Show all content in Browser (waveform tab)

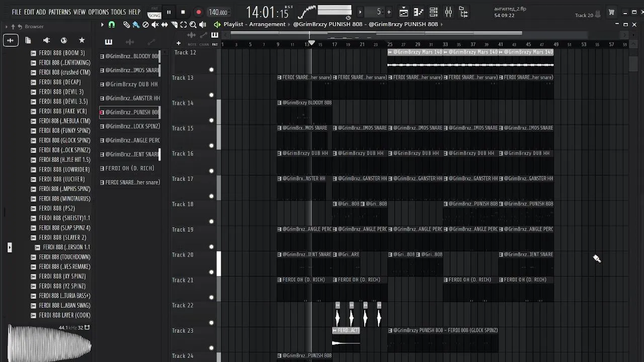pyautogui.click(x=11, y=40)
